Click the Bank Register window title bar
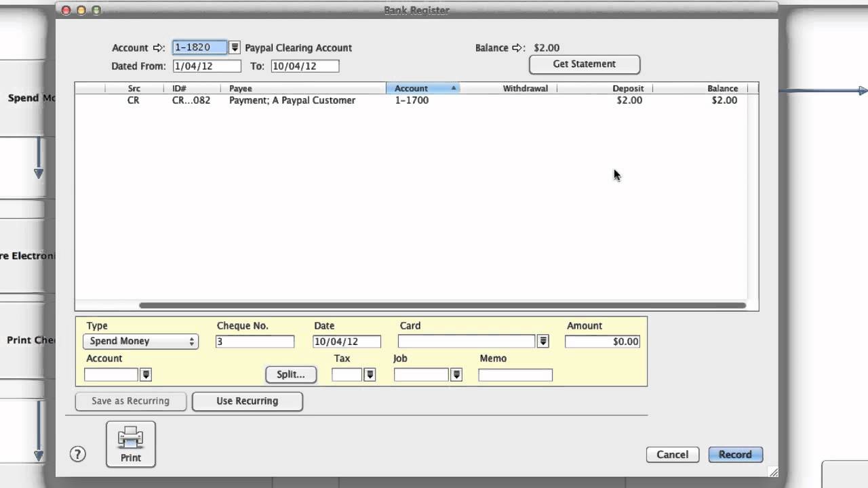Viewport: 868px width, 488px height. click(416, 10)
